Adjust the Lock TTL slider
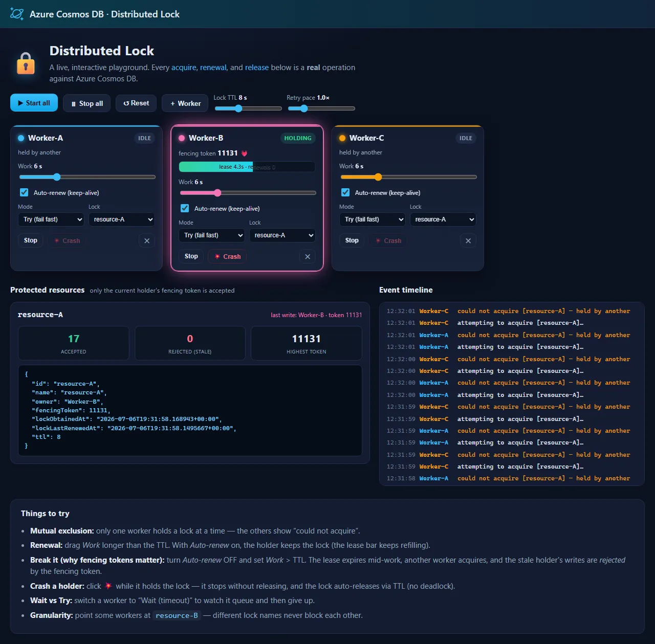The width and height of the screenshot is (655, 644). pyautogui.click(x=248, y=108)
